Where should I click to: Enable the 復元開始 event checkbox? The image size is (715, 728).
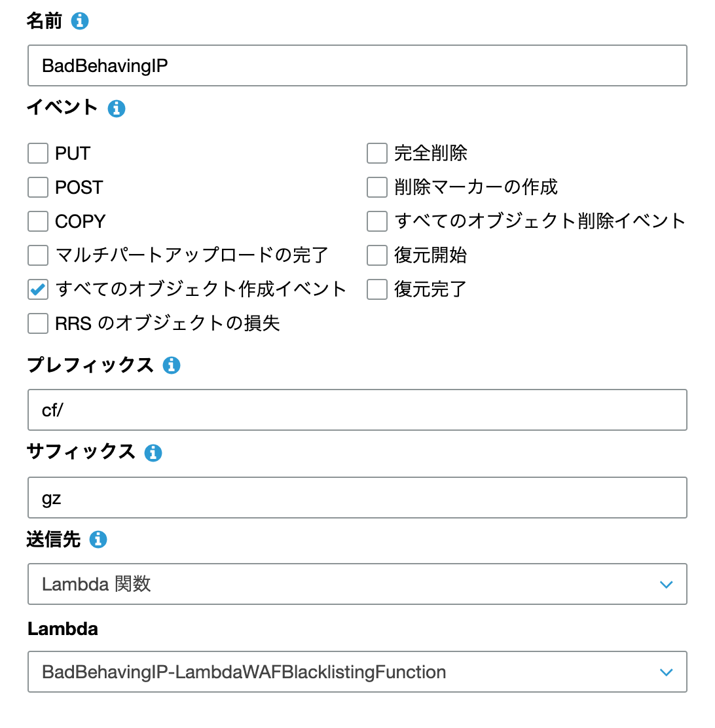click(x=376, y=255)
